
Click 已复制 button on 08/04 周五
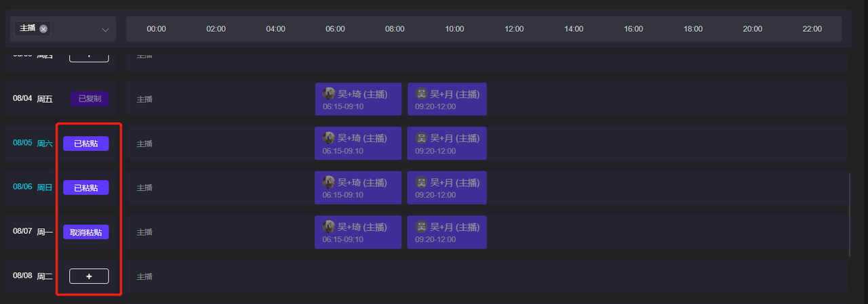tap(90, 99)
